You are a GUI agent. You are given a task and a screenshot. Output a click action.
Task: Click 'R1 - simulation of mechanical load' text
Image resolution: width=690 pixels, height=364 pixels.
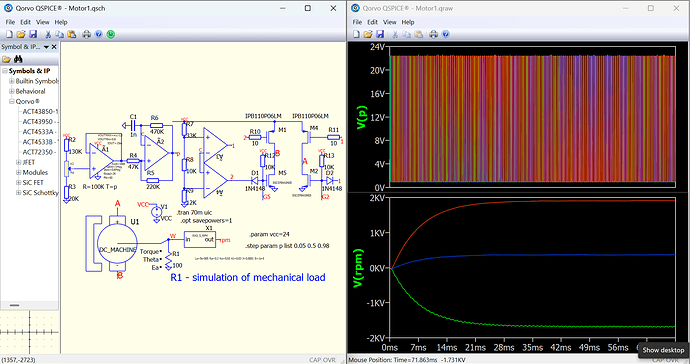click(248, 277)
